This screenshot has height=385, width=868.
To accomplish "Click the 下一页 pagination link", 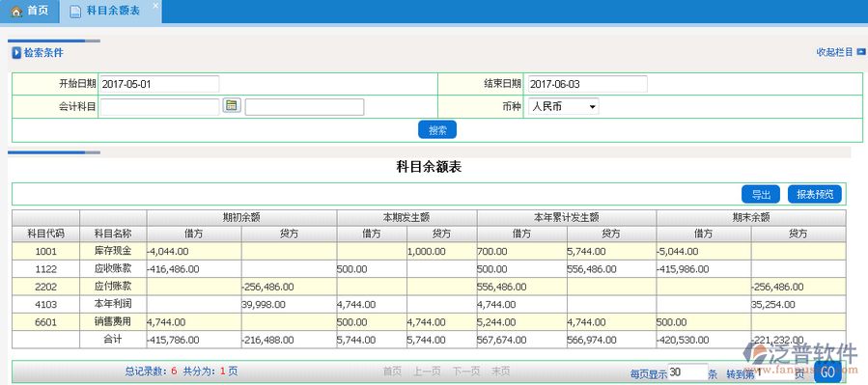I will pyautogui.click(x=465, y=371).
